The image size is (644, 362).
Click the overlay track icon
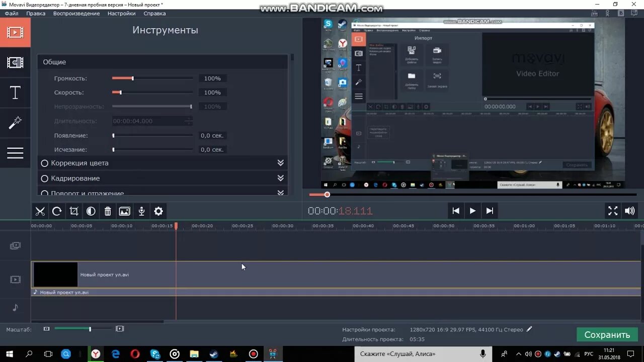[16, 246]
